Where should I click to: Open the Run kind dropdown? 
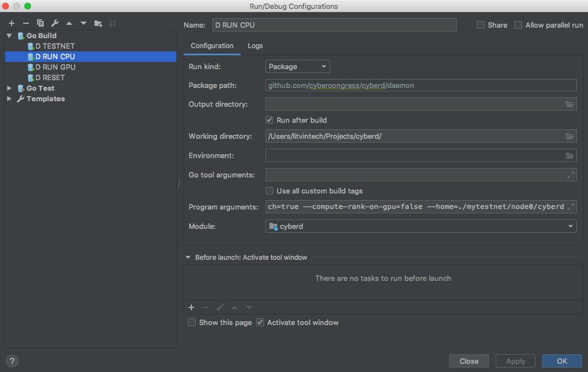point(298,66)
